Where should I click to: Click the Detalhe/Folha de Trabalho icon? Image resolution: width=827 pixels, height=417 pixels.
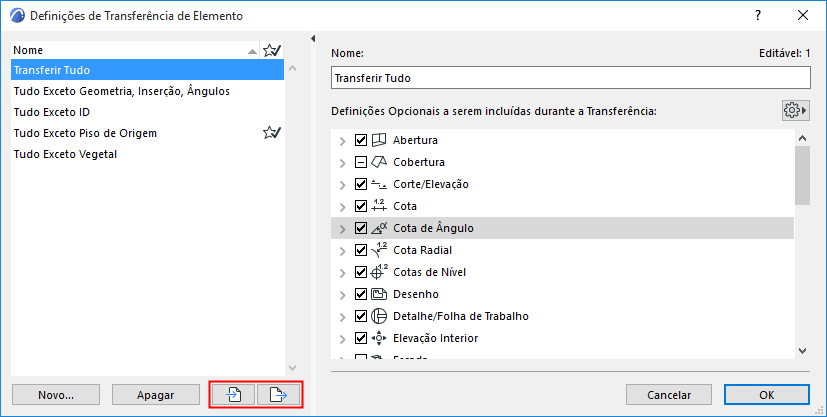pos(379,316)
